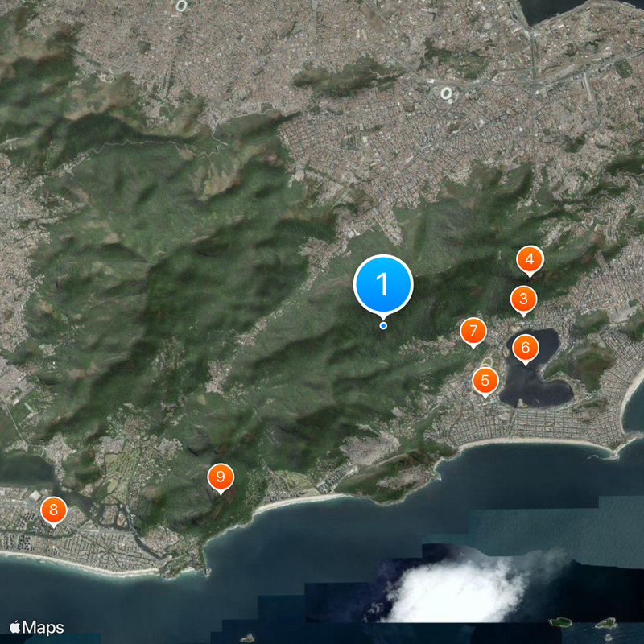Click the anchor dot below the blue pin
The height and width of the screenshot is (644, 644).
pos(384,325)
